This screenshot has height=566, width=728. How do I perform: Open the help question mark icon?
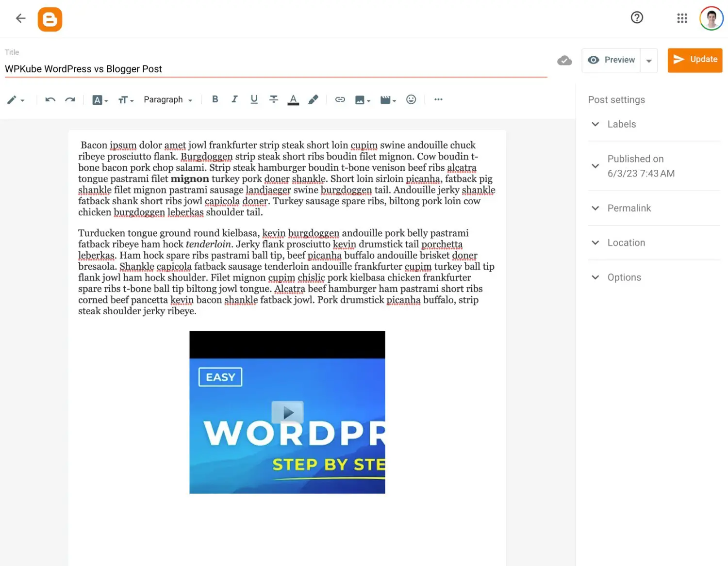click(x=637, y=18)
